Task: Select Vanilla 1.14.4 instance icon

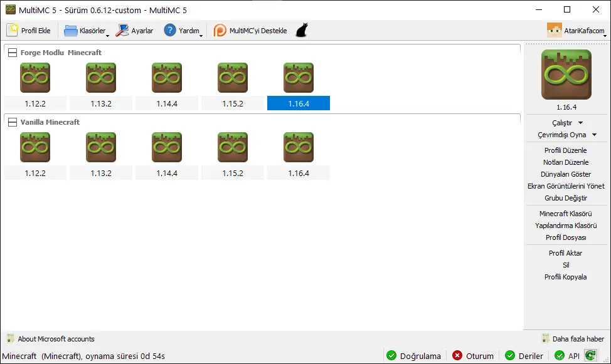Action: point(167,147)
